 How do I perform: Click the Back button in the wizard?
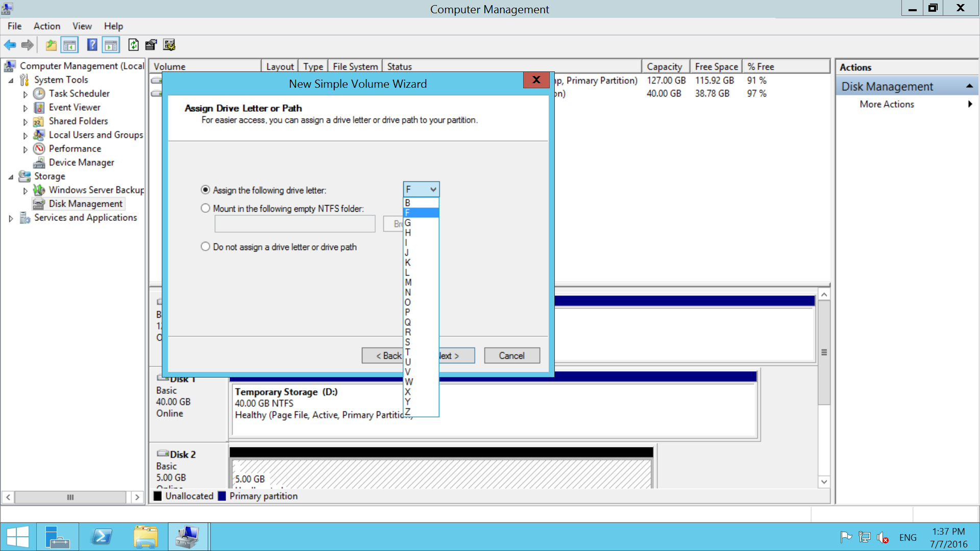(383, 356)
